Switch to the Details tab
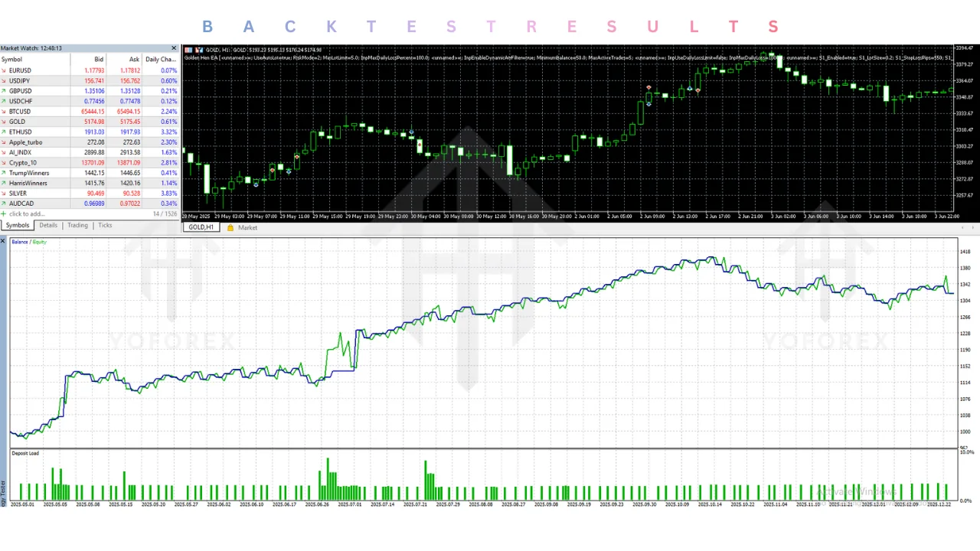 pos(48,226)
